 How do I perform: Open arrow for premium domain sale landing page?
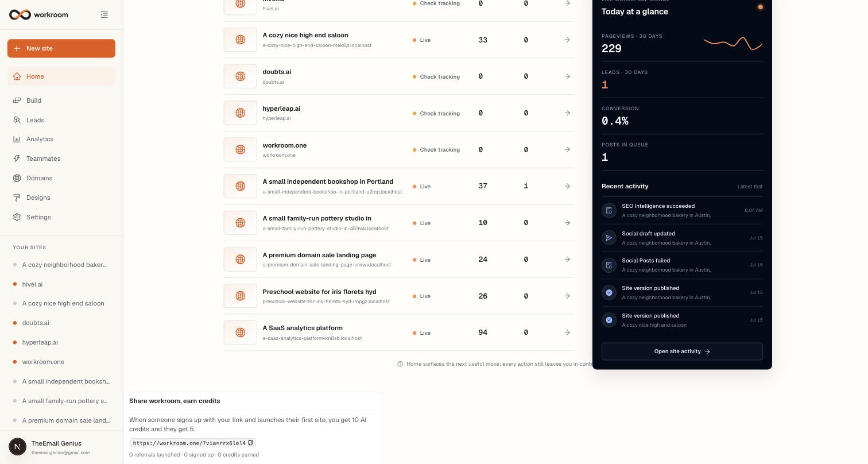pyautogui.click(x=567, y=260)
